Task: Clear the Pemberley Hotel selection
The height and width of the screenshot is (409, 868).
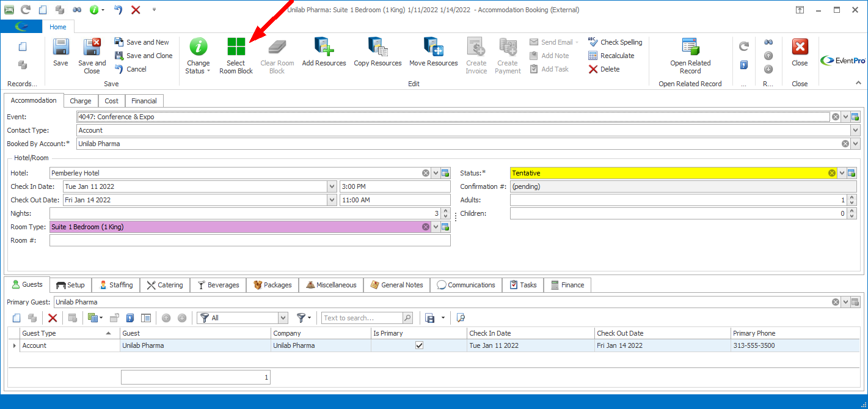Action: click(426, 173)
